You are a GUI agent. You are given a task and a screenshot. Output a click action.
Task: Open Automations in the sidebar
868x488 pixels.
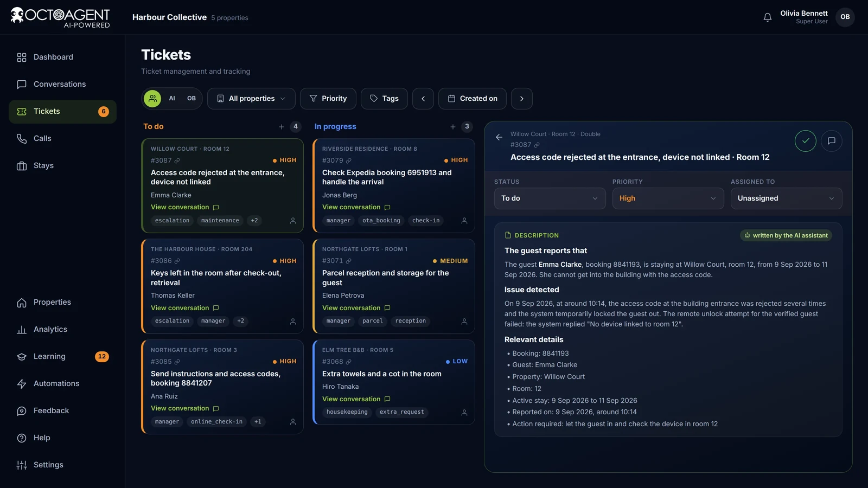click(x=62, y=384)
